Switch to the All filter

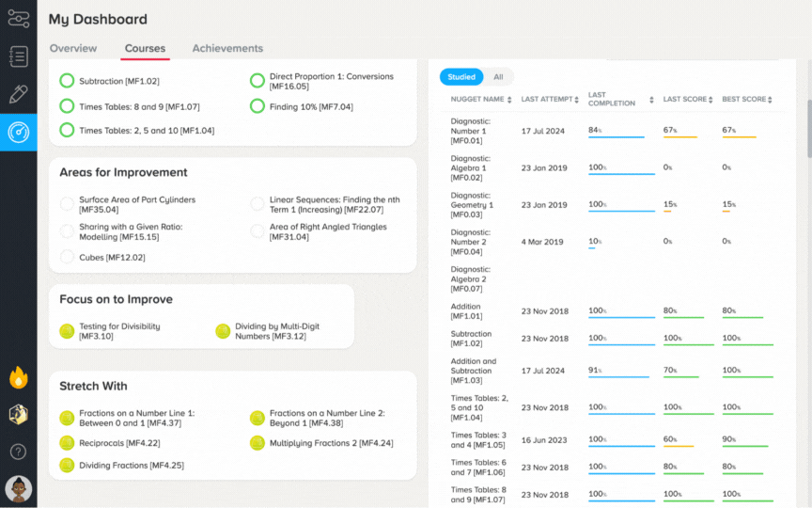point(498,77)
